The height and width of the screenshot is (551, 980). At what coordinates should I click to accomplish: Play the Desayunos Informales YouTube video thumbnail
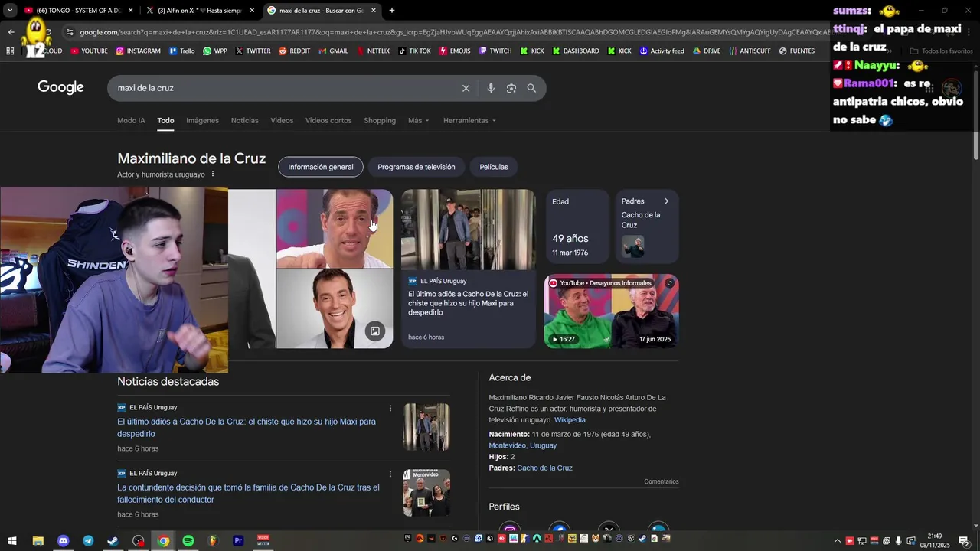(611, 311)
